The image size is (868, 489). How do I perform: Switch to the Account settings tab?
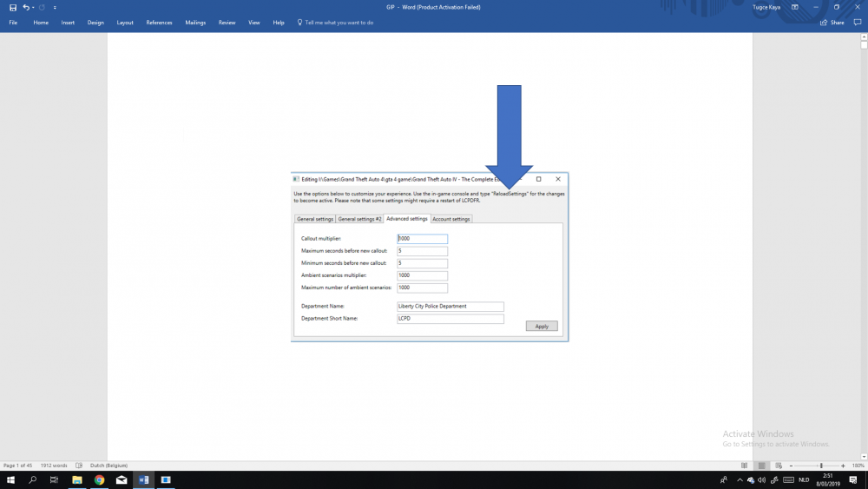[x=451, y=219]
